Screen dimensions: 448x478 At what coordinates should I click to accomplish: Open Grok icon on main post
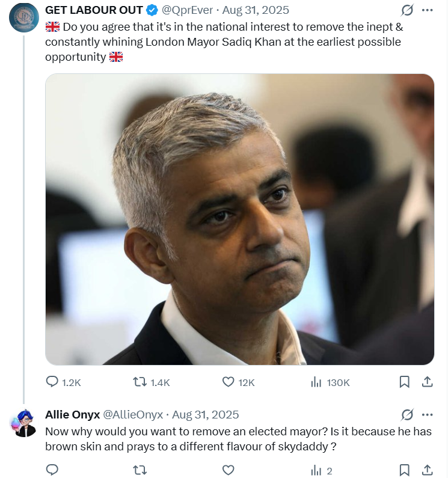[x=407, y=10]
